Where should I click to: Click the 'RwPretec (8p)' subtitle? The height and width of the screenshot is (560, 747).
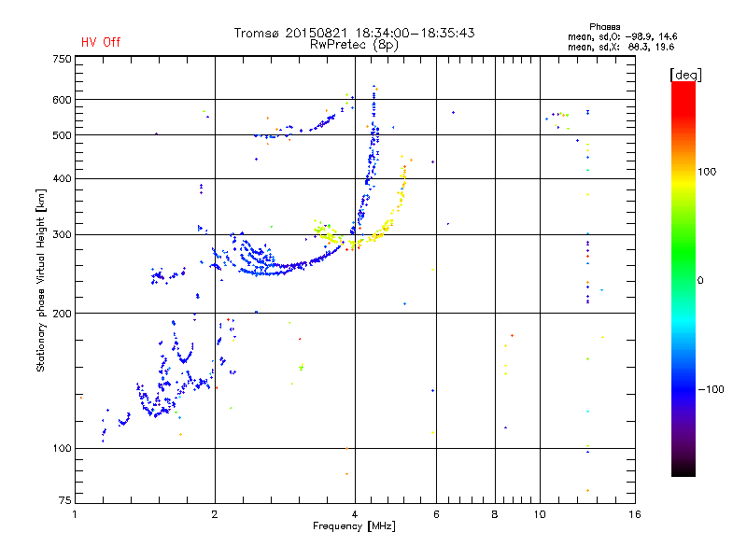click(354, 45)
